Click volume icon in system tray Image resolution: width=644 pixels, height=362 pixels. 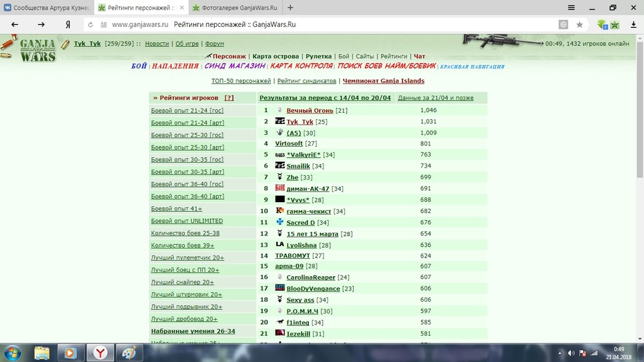click(571, 353)
